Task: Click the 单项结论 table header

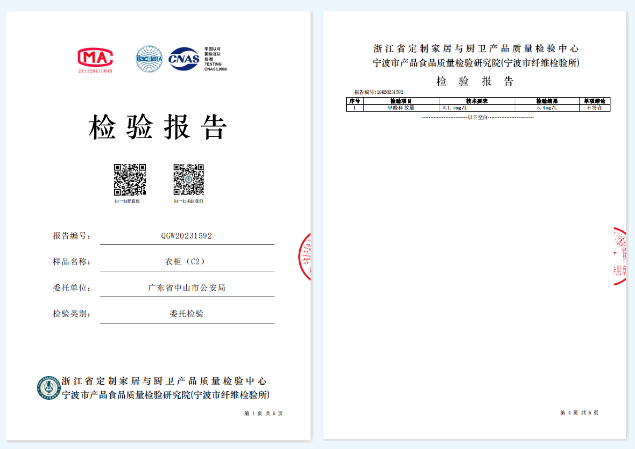Action: click(x=595, y=101)
